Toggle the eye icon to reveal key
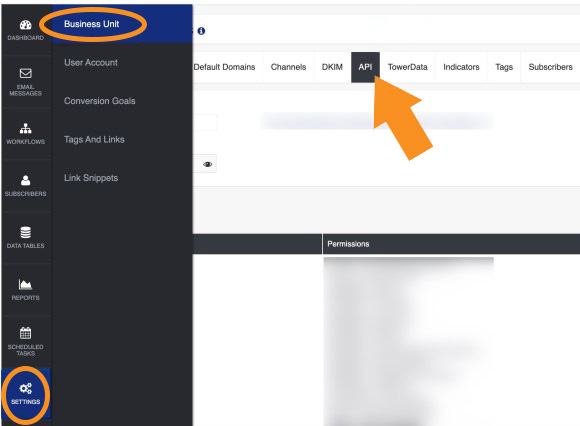The width and height of the screenshot is (580, 426). click(x=208, y=164)
